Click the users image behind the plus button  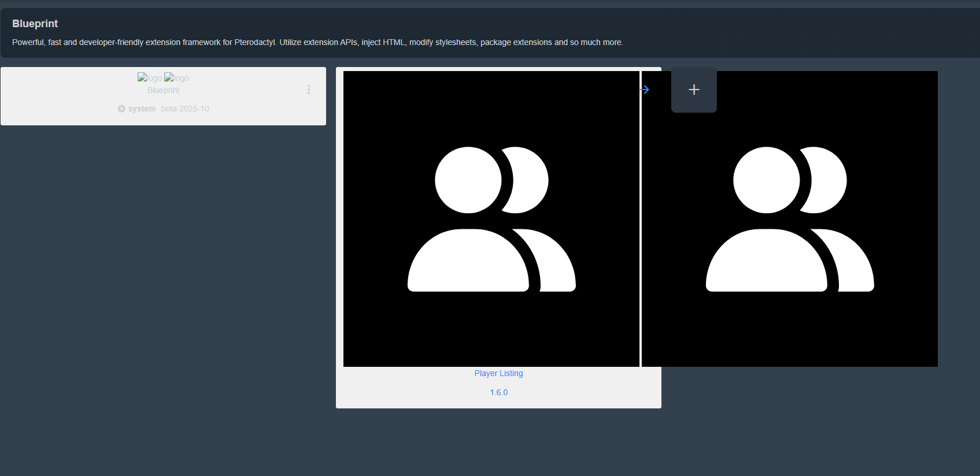(x=790, y=219)
